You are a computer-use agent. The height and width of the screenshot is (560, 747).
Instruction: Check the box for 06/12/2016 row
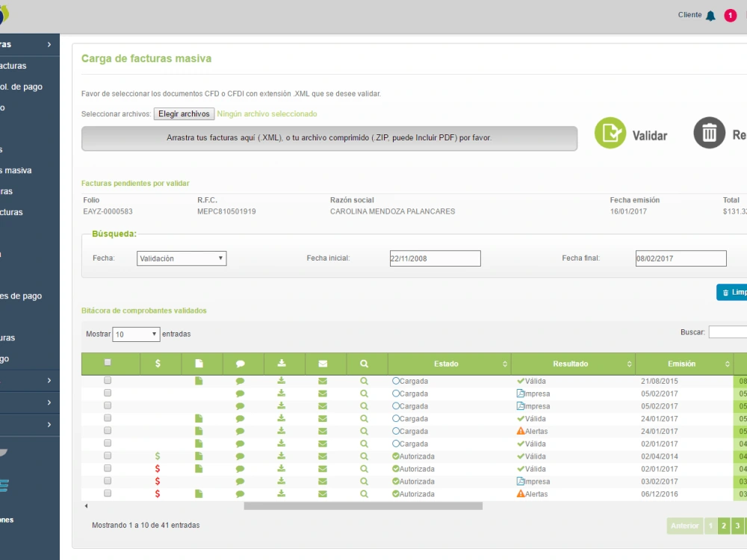pyautogui.click(x=108, y=493)
